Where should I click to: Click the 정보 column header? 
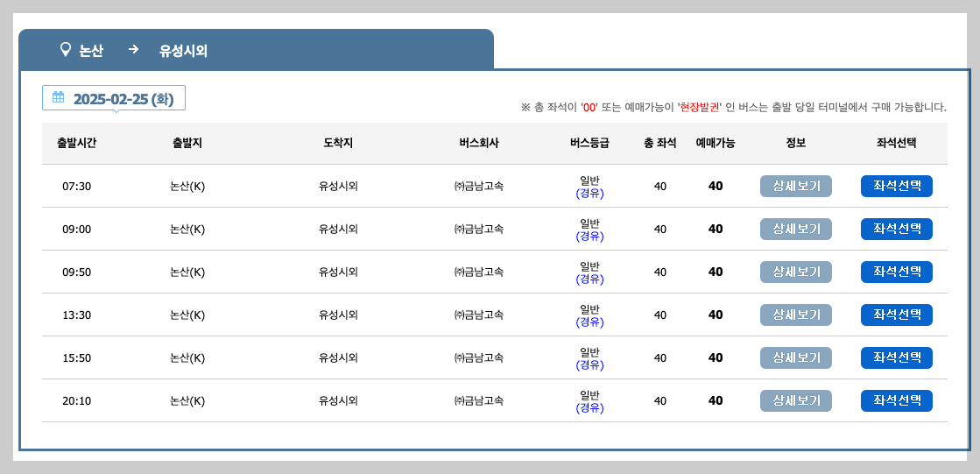click(795, 143)
